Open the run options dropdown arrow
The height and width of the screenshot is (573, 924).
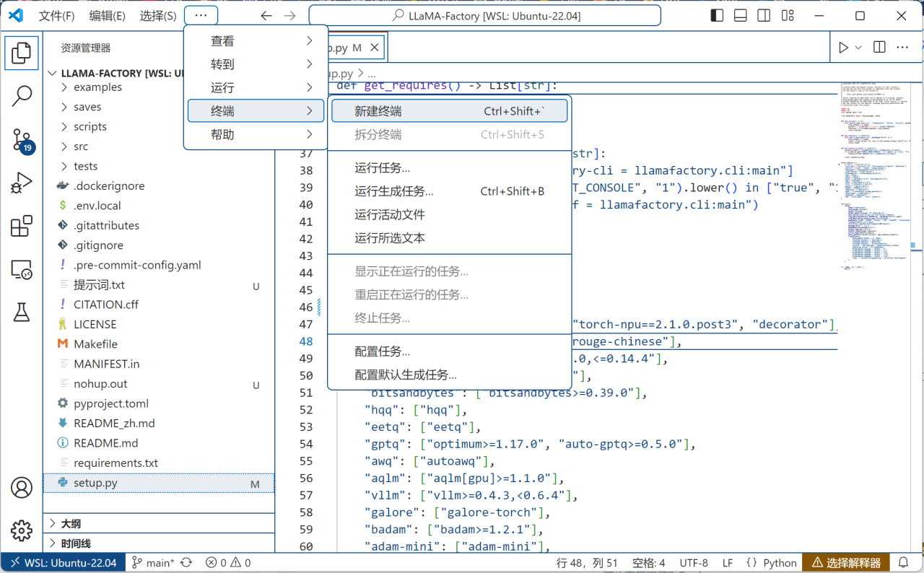[858, 48]
